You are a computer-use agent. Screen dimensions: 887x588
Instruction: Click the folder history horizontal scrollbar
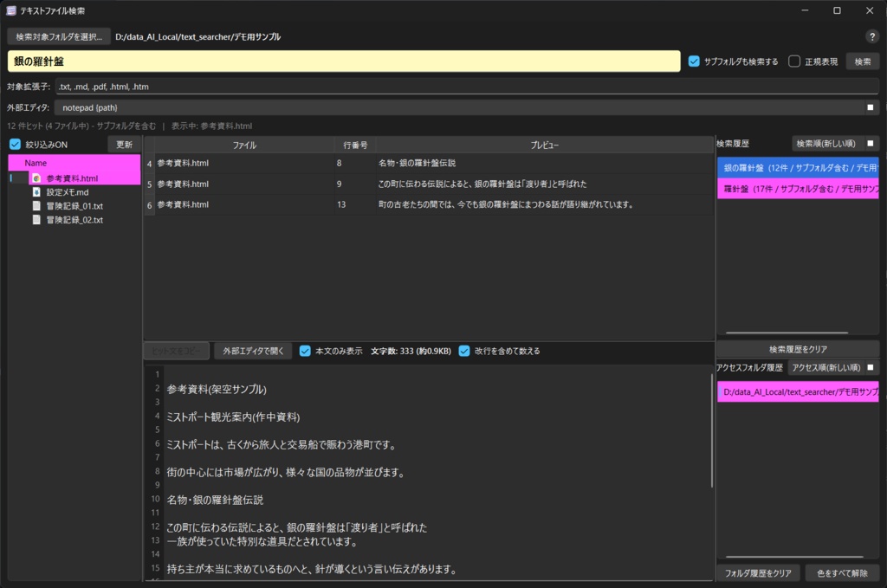pyautogui.click(x=794, y=557)
